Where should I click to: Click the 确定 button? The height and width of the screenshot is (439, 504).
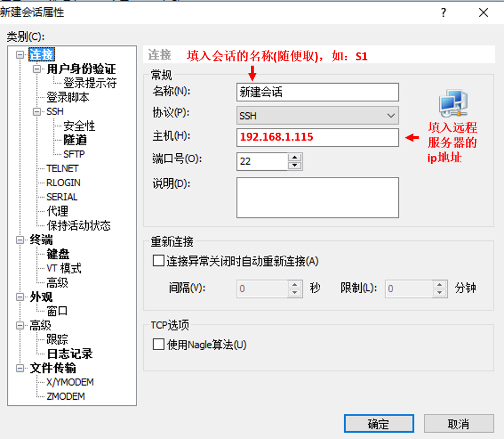coord(378,424)
